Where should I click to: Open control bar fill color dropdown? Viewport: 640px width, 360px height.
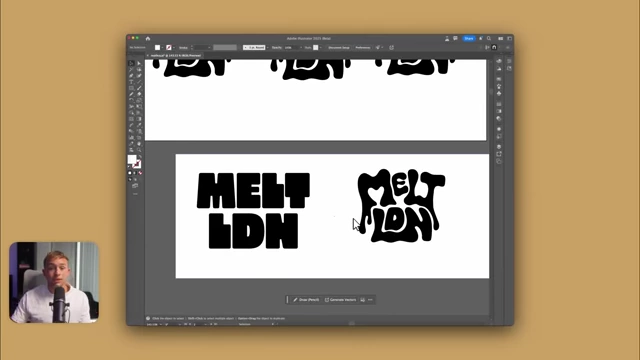[162, 48]
